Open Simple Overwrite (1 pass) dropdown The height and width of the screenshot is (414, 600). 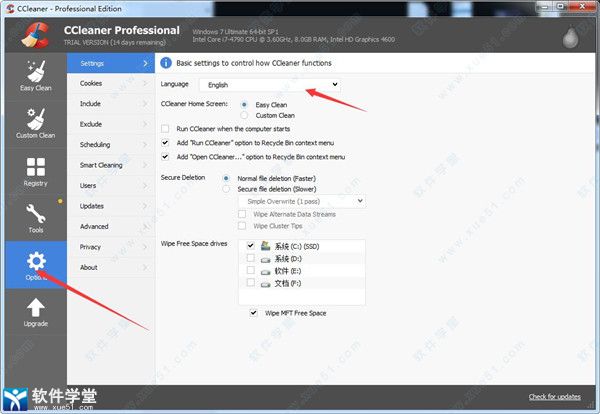pyautogui.click(x=302, y=201)
